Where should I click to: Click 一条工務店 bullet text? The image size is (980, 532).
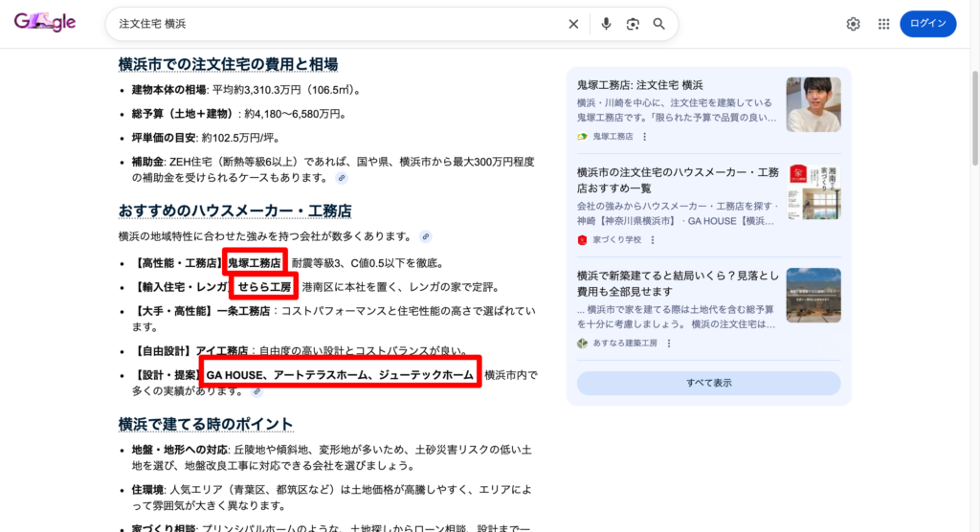[x=334, y=319]
